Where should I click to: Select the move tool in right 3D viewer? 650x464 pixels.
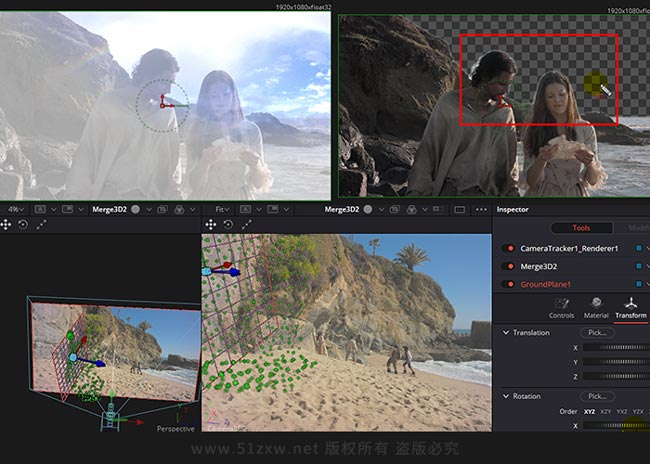pyautogui.click(x=211, y=225)
